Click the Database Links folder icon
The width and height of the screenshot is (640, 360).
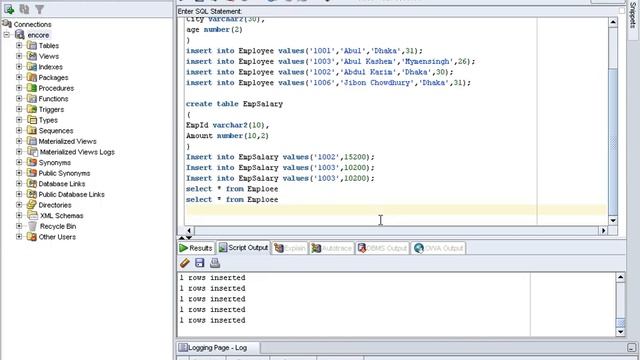pos(31,183)
